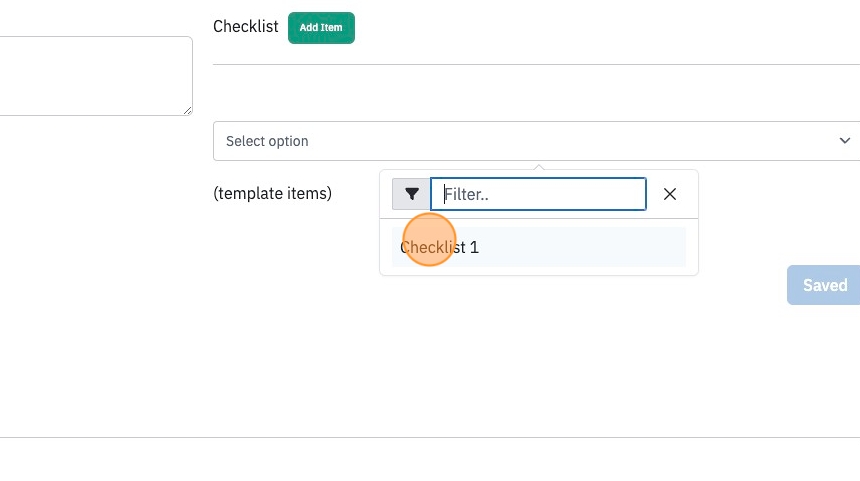Viewport: 860px width, 481px height.
Task: Click the blue Saved button
Action: (823, 285)
